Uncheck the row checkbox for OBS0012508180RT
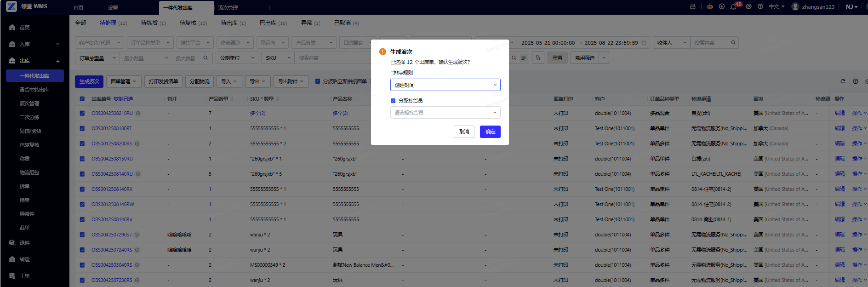Viewport: 868px width, 287px height. point(82,128)
